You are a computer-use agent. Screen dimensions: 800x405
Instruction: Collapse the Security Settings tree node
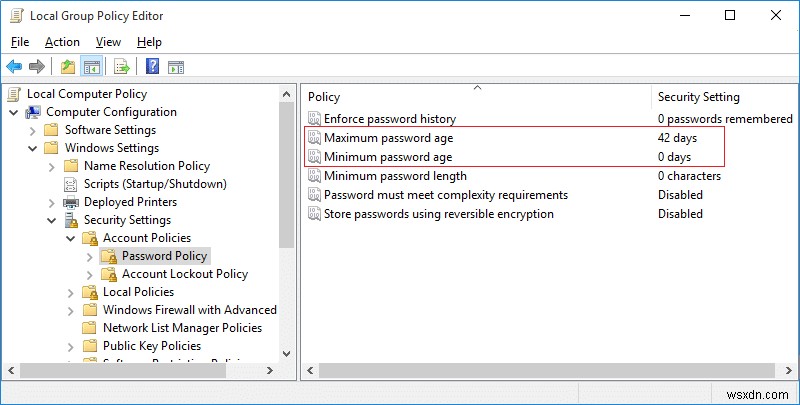[x=51, y=220]
